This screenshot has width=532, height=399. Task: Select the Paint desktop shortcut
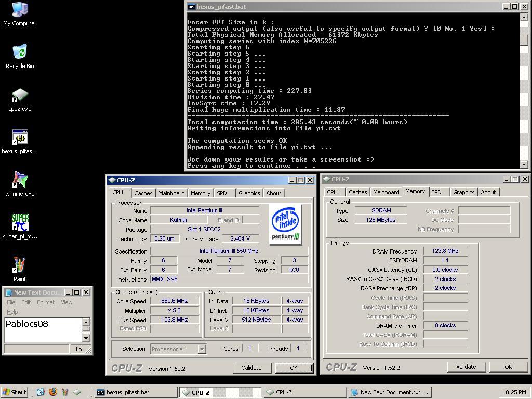(20, 270)
